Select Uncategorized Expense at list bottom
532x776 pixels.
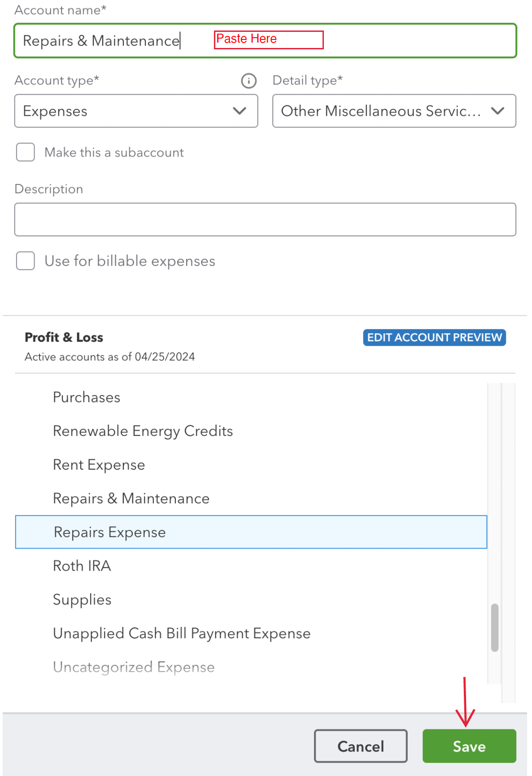pos(133,667)
